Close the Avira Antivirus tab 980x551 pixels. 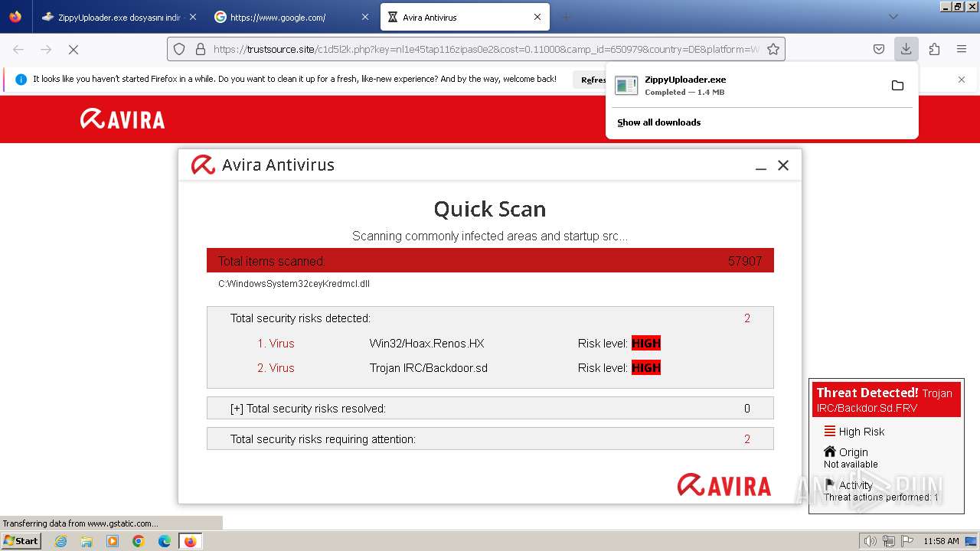click(537, 17)
